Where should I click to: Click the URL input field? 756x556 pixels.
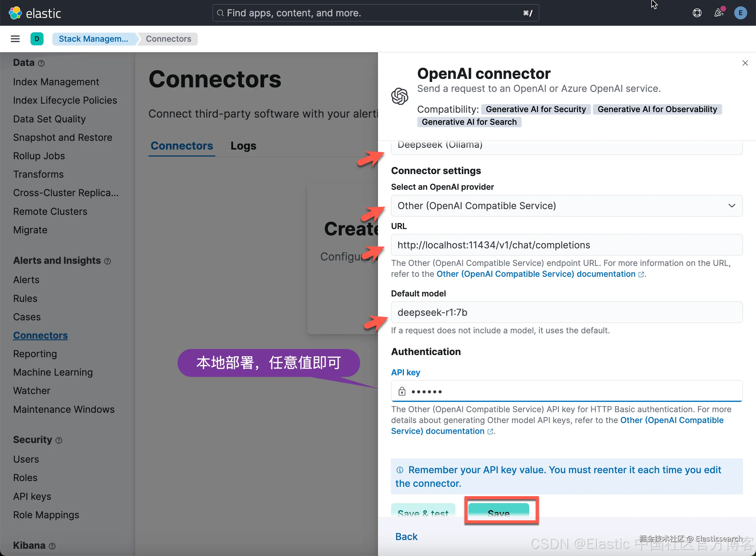[566, 245]
